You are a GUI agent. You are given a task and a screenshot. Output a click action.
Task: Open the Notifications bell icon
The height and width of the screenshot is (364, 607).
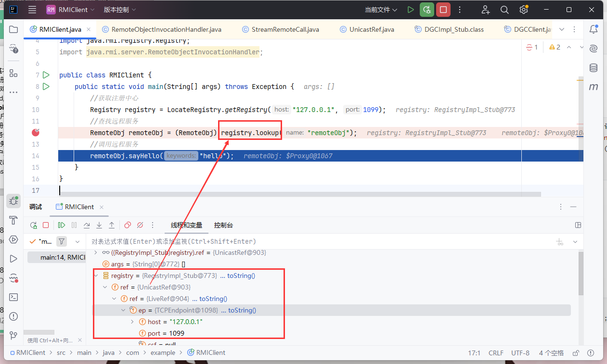(x=594, y=29)
